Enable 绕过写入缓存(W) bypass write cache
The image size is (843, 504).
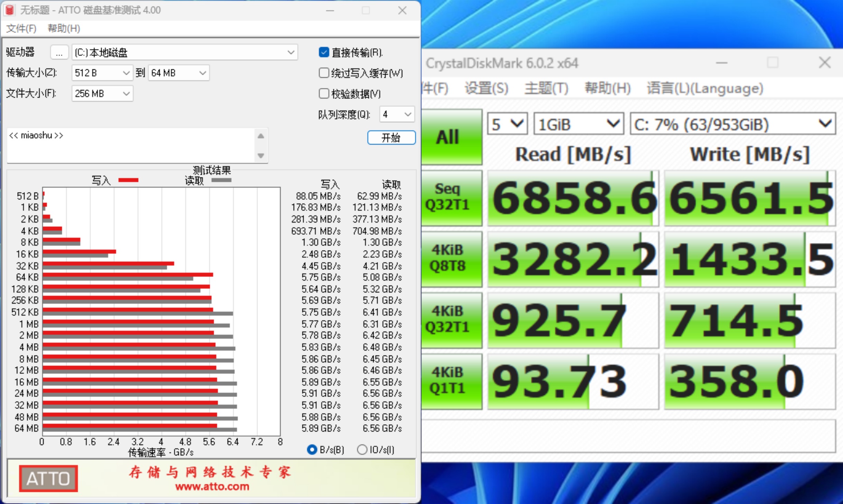(x=324, y=73)
